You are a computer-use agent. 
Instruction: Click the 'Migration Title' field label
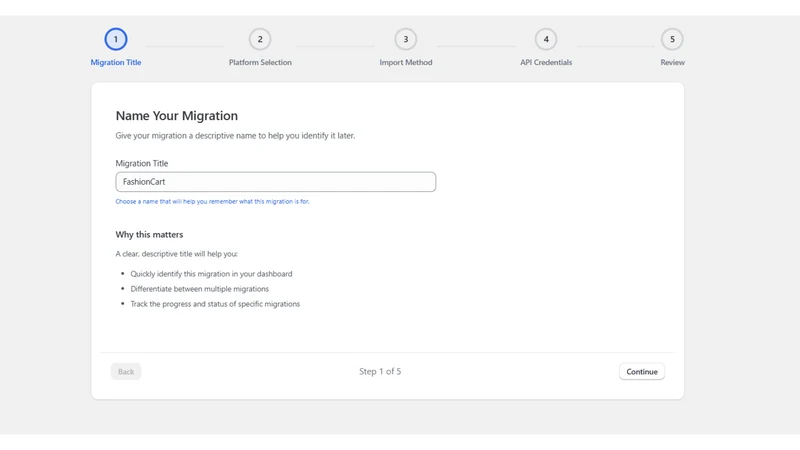pyautogui.click(x=142, y=163)
